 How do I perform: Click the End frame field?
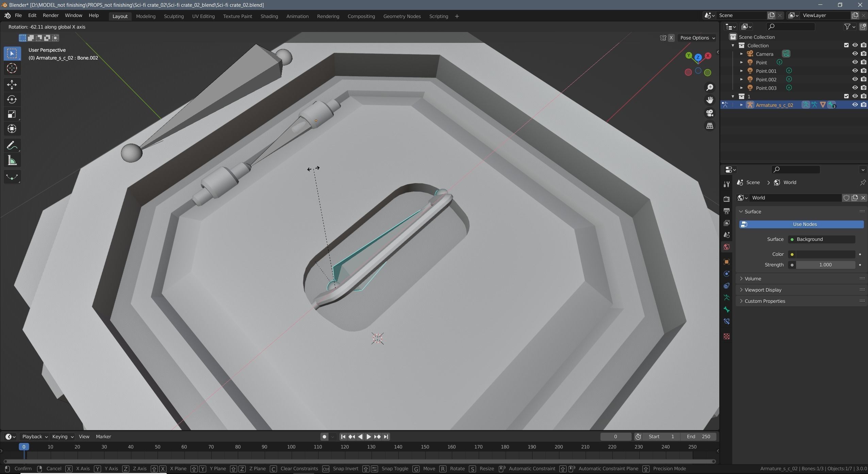[699, 437]
